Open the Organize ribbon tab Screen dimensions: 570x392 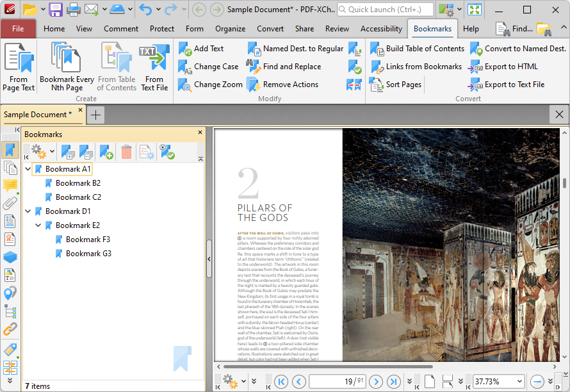coord(230,29)
